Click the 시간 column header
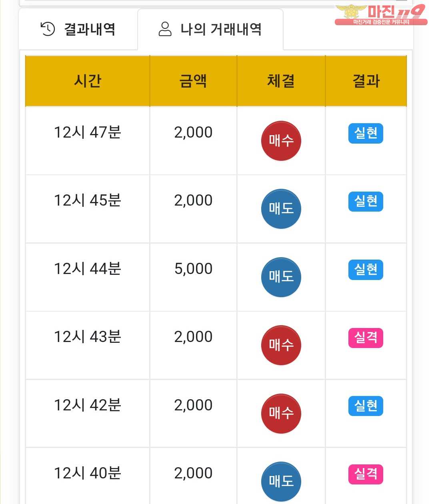The width and height of the screenshot is (432, 504). coord(88,81)
